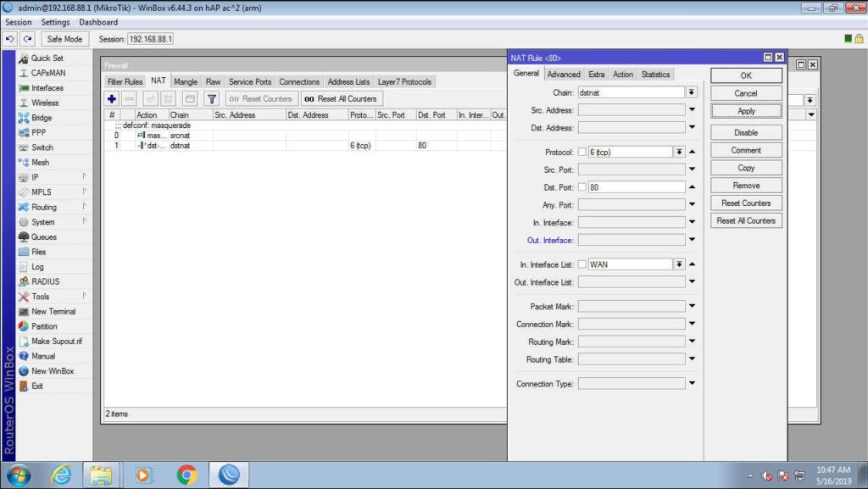868x489 pixels.
Task: Choose Exit in sidebar
Action: (36, 386)
